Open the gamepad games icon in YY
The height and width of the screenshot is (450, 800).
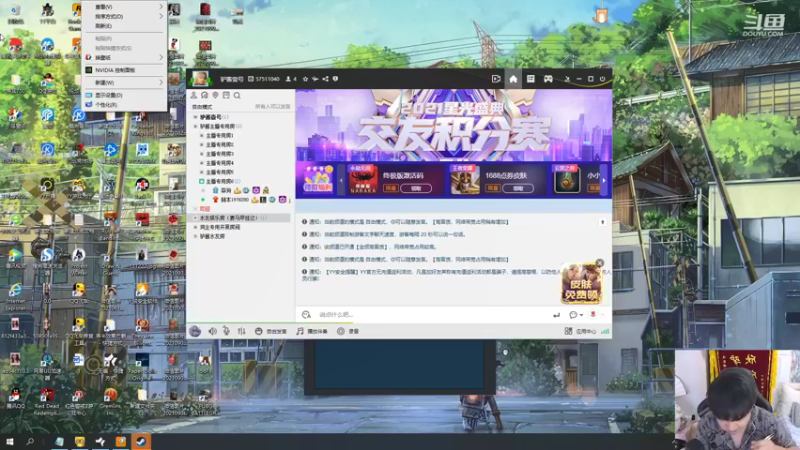coord(548,79)
